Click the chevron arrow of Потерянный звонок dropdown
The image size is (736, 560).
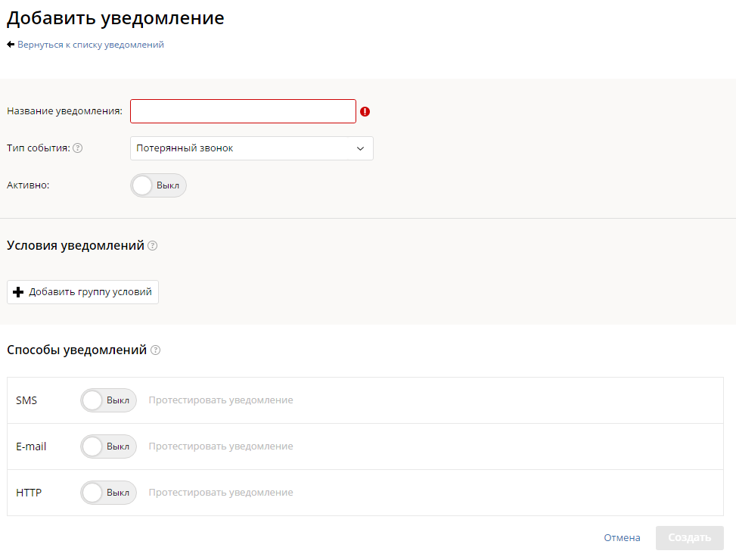(x=360, y=148)
